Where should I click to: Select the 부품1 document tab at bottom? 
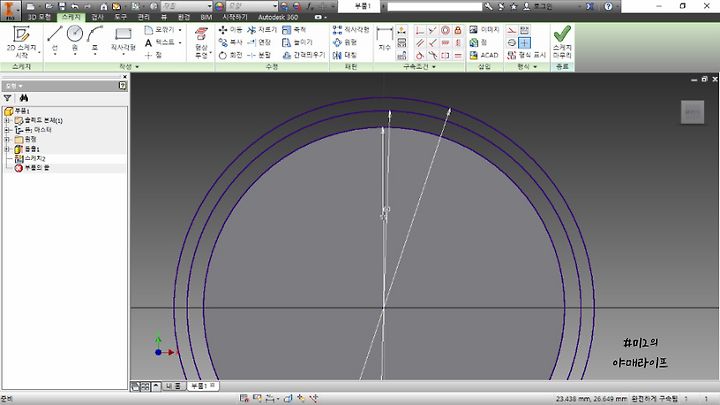[x=202, y=386]
